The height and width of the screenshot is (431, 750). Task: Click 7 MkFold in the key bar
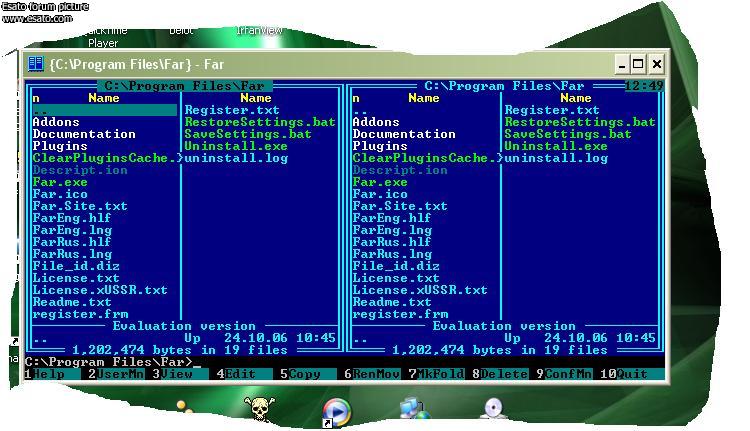click(x=436, y=374)
